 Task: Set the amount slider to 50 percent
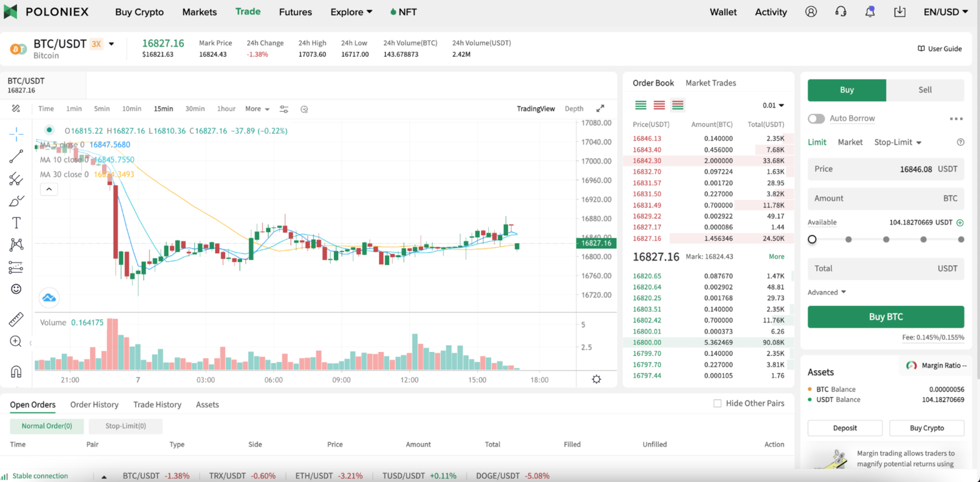(886, 239)
